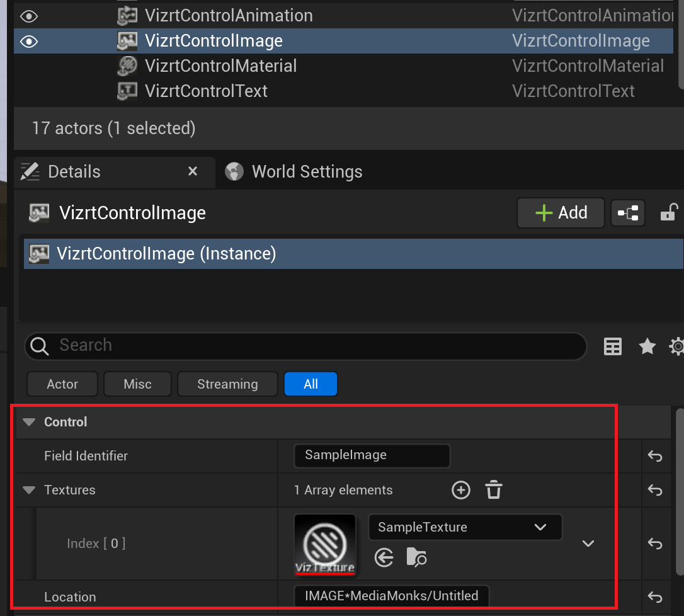684x616 pixels.
Task: Collapse the Control section
Action: [x=29, y=422]
